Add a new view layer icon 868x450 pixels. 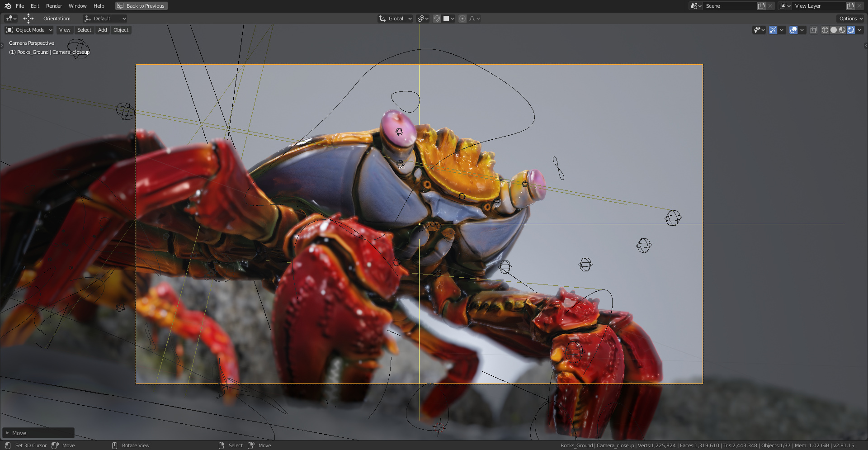tap(850, 6)
